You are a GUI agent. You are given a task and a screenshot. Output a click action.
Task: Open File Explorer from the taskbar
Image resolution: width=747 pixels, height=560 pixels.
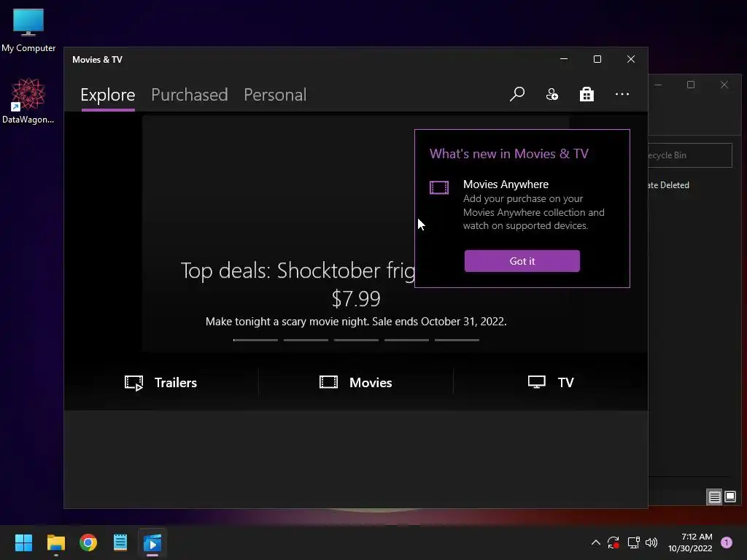pos(55,542)
